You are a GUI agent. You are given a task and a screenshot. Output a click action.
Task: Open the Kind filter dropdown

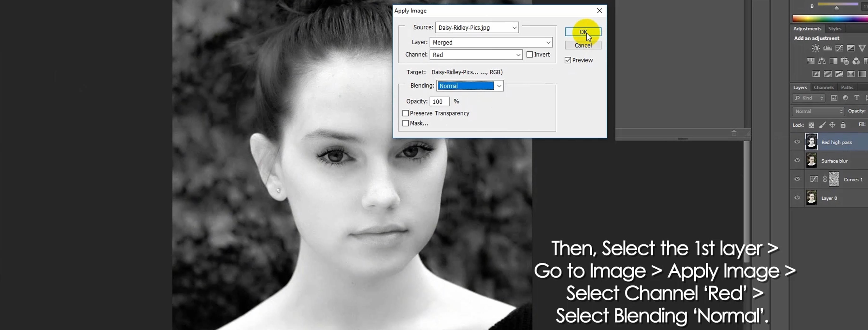click(808, 98)
